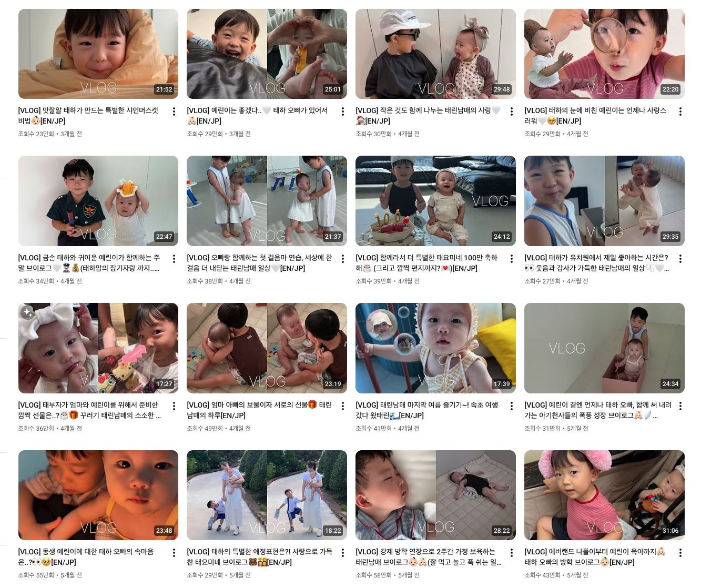This screenshot has height=588, width=701.
Task: Open options for 함께라서 더 특별한 100만 video
Action: coord(511,259)
